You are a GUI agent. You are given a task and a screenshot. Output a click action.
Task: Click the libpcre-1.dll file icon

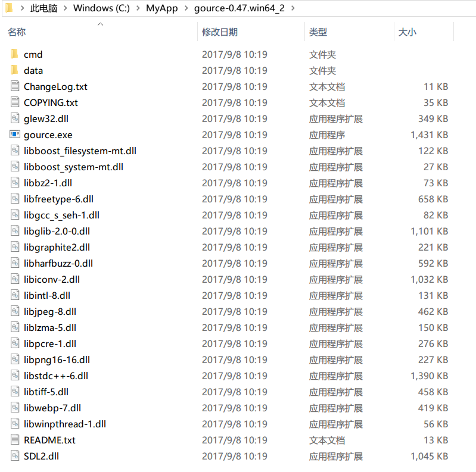point(15,343)
